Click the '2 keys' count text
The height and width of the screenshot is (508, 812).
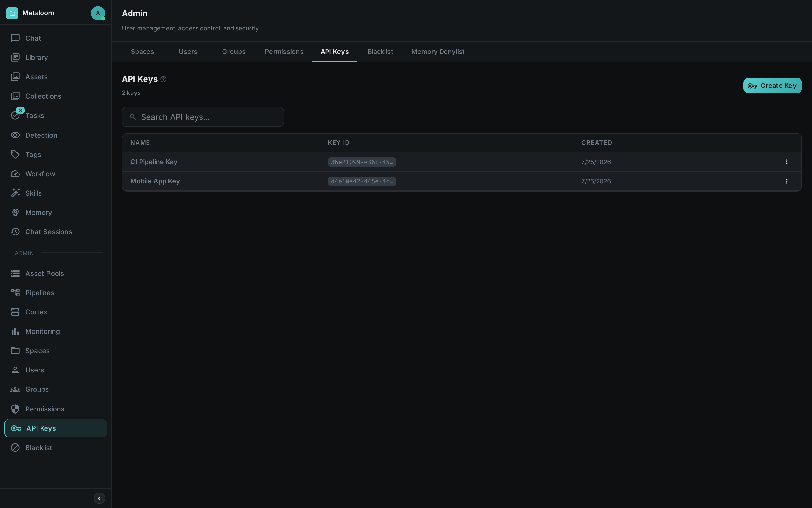pos(131,93)
